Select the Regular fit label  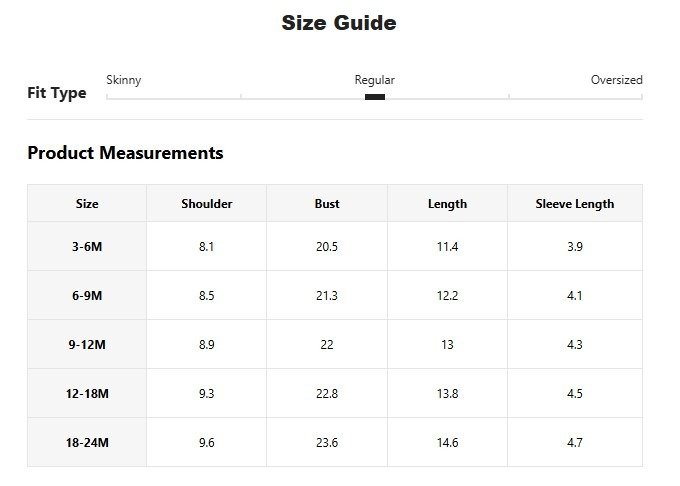point(375,80)
